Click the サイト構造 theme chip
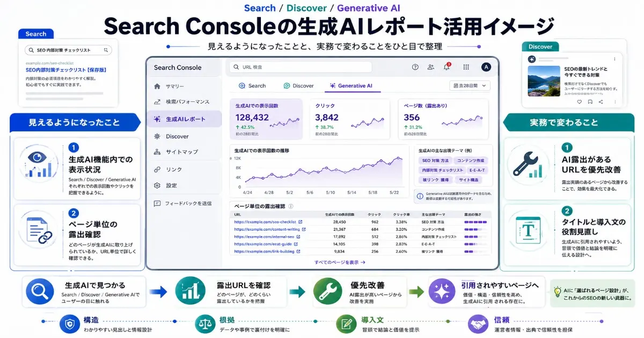This screenshot has width=644, height=338. [470, 180]
